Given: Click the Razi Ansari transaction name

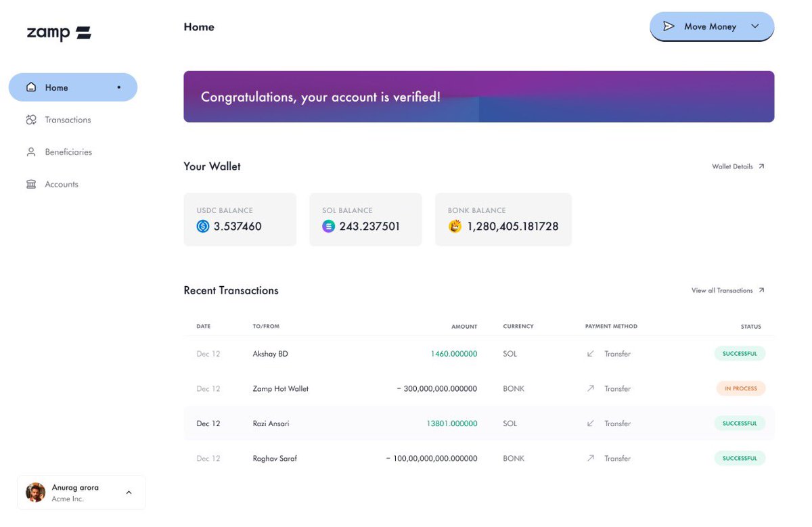Looking at the screenshot, I should click(x=271, y=423).
